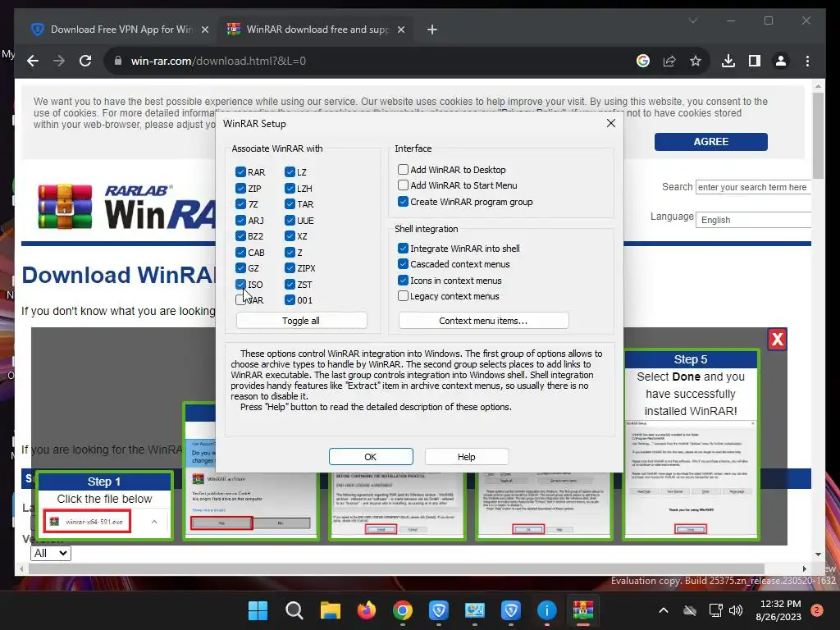The width and height of the screenshot is (840, 630).
Task: Open Windows Start menu
Action: pos(258,610)
